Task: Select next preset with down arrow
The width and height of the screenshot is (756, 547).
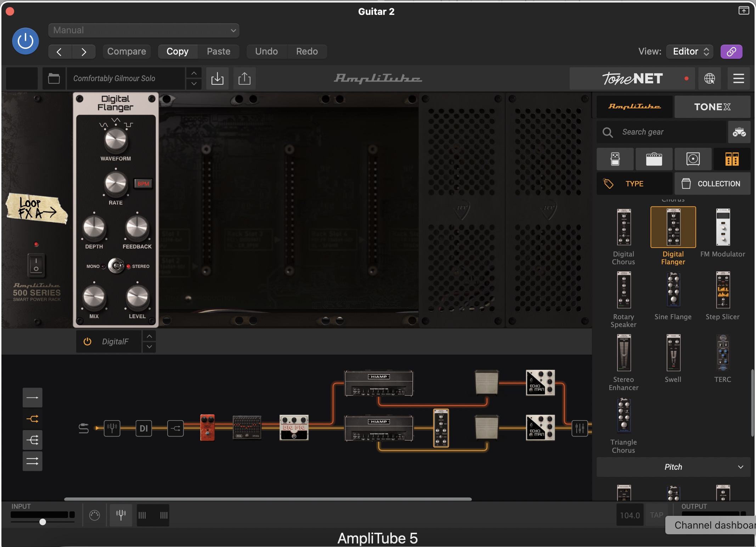Action: click(194, 84)
